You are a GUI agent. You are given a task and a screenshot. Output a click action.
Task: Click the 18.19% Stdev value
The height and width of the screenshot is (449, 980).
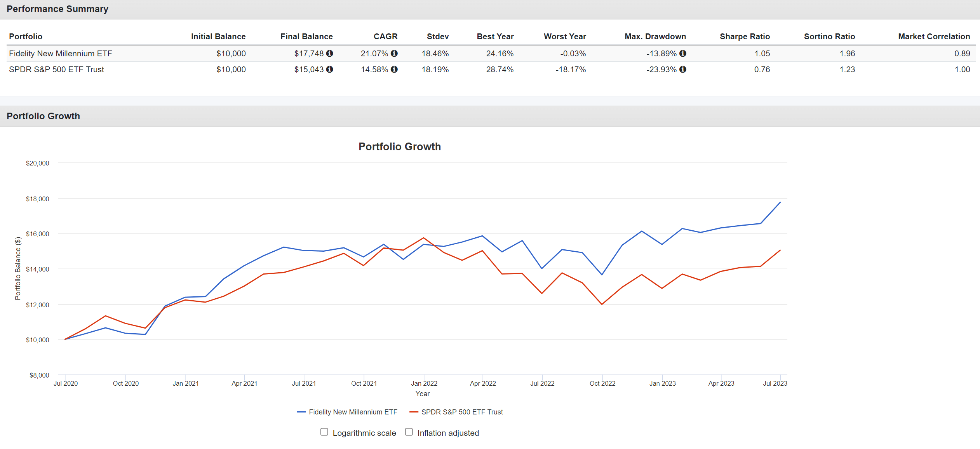tap(435, 70)
